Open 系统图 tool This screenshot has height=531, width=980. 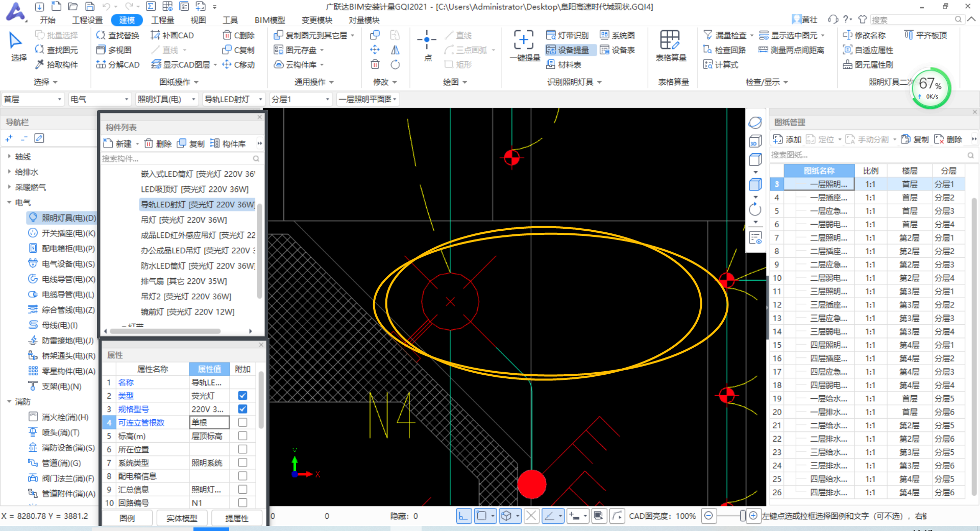[x=617, y=35]
